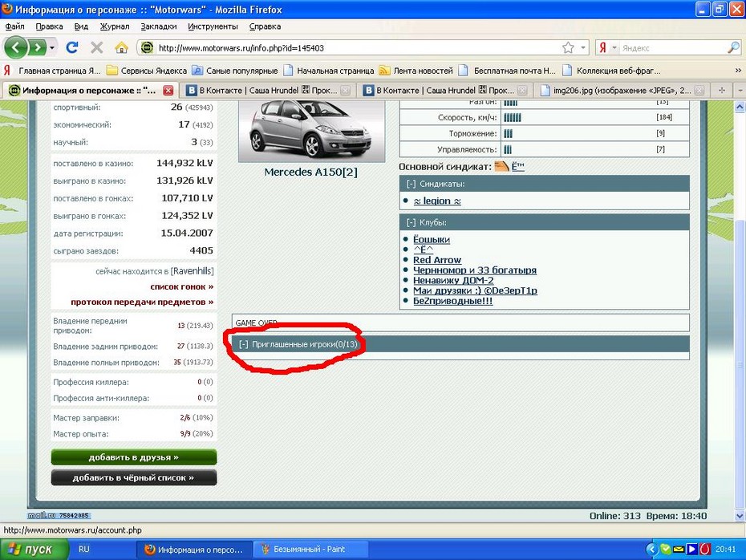Open the Red Arrow club link
Viewport: 746px width, 560px height.
437,260
